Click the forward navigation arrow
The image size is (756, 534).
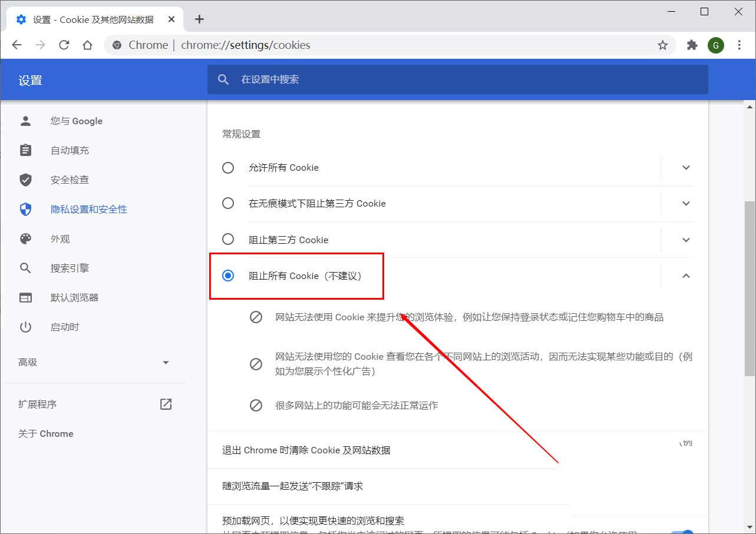40,45
